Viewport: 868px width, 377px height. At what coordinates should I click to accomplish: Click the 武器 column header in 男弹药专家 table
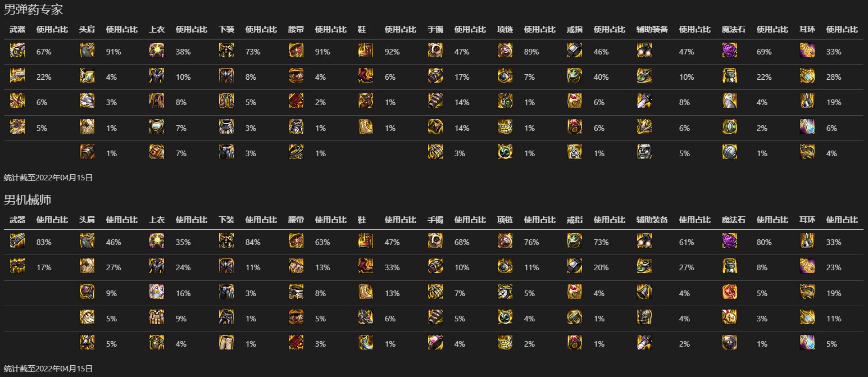(17, 29)
